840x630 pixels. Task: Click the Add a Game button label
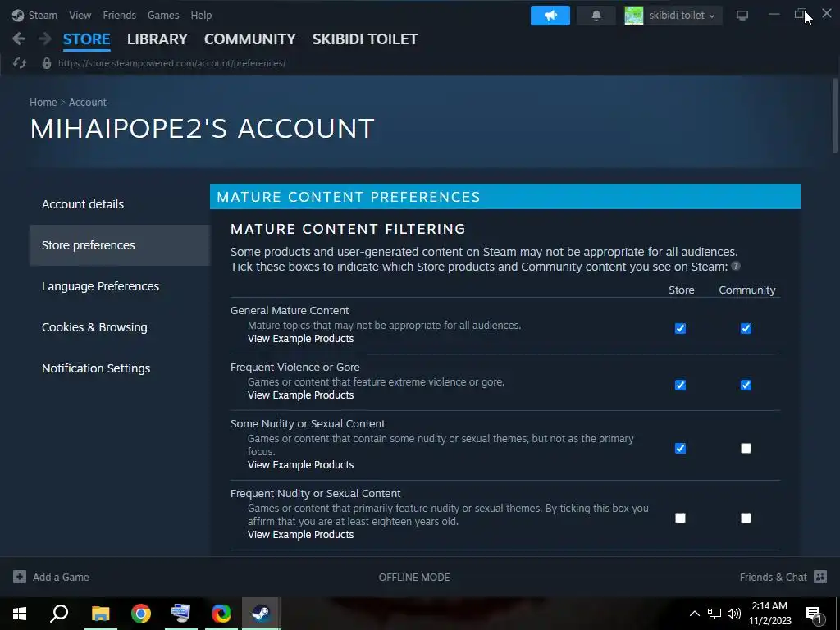click(x=61, y=577)
